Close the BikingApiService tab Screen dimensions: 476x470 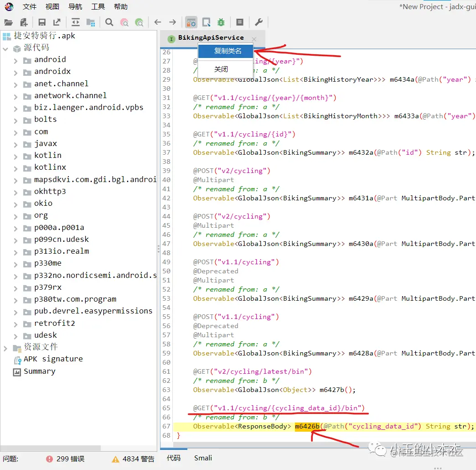pyautogui.click(x=254, y=39)
